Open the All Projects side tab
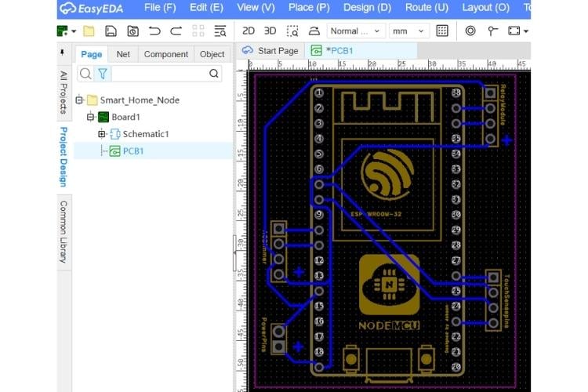Viewport: 588px width, 392px height. (x=64, y=93)
